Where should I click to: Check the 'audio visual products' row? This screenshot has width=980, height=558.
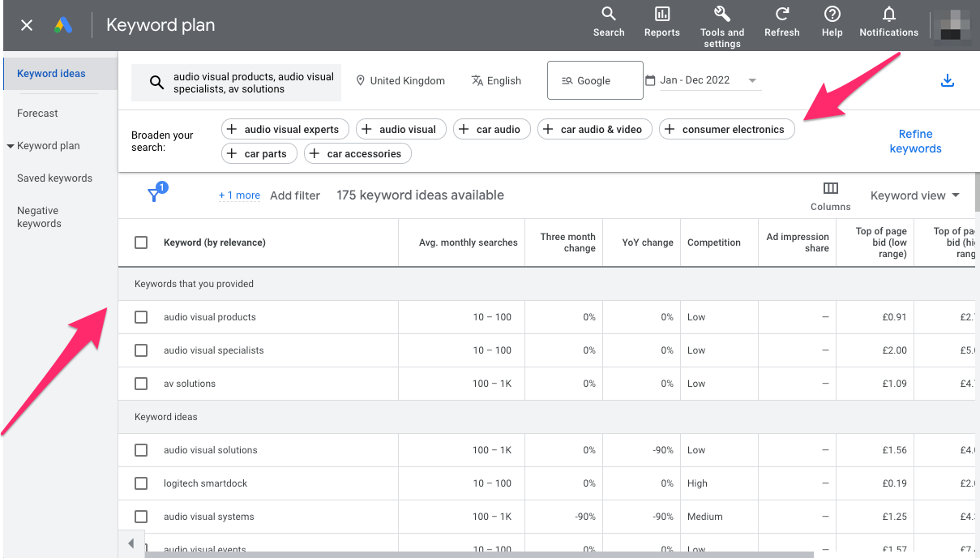[x=141, y=317]
